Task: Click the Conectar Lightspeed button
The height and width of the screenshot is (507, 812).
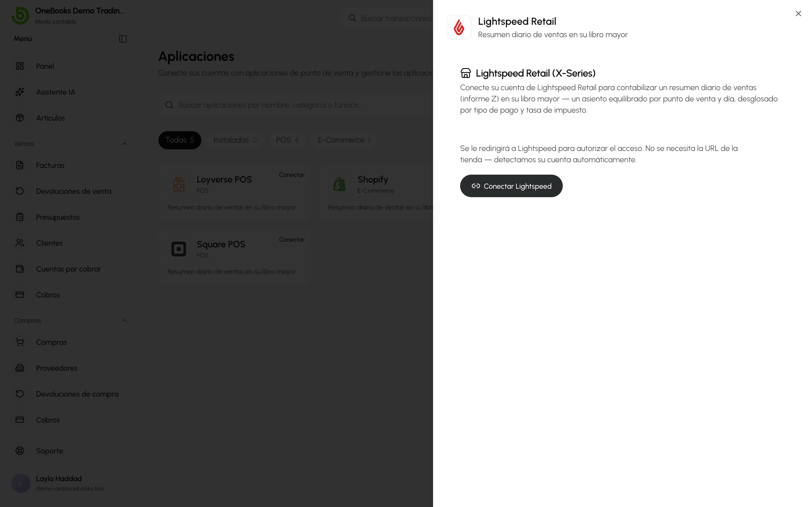Action: [511, 186]
